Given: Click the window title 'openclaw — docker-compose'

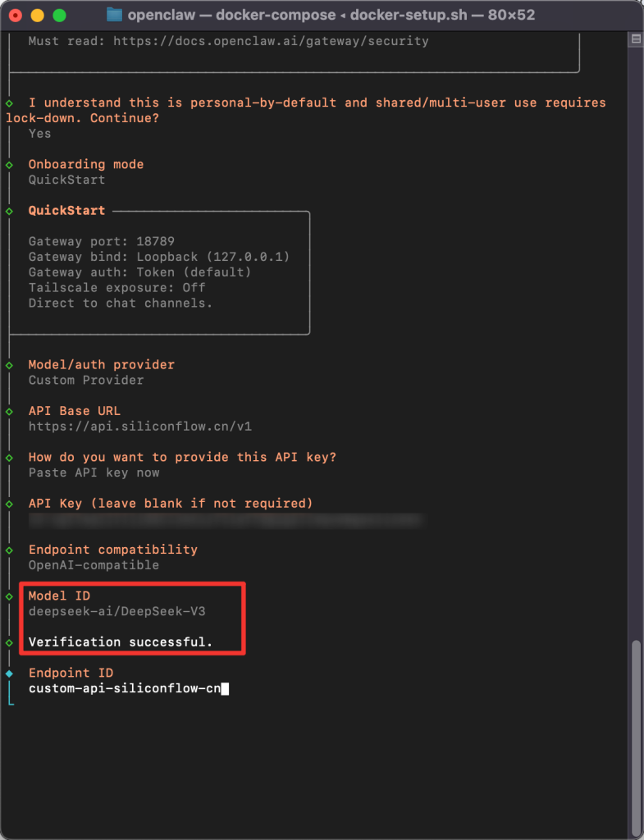Looking at the screenshot, I should (231, 15).
